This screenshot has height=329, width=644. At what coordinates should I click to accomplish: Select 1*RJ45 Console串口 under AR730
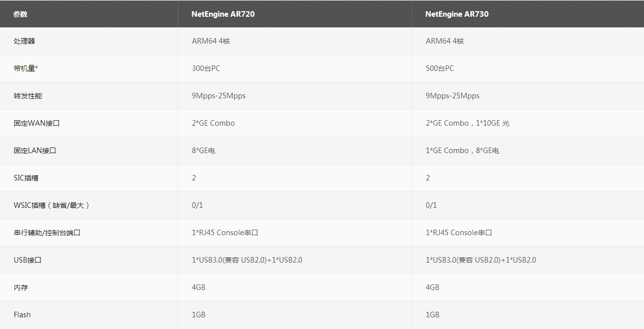(x=459, y=233)
